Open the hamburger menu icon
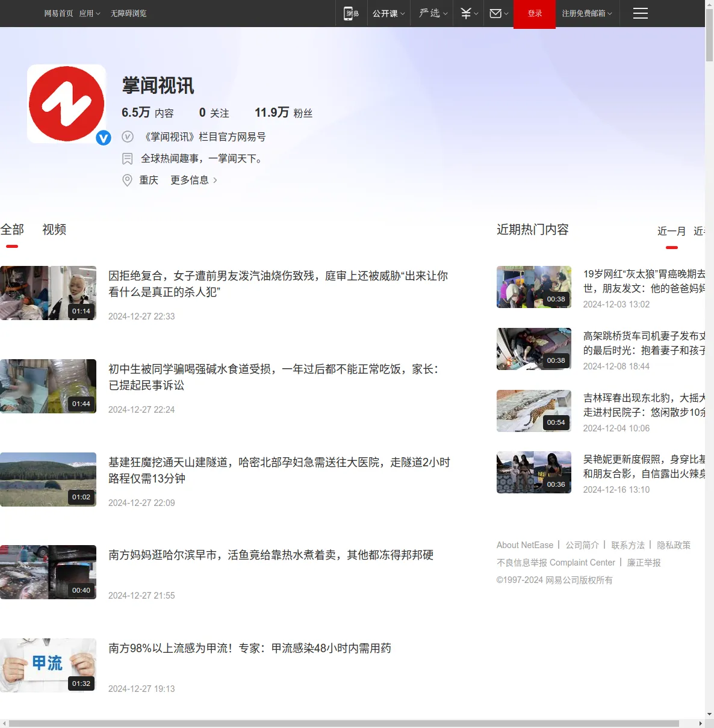This screenshot has width=714, height=728. pos(641,13)
